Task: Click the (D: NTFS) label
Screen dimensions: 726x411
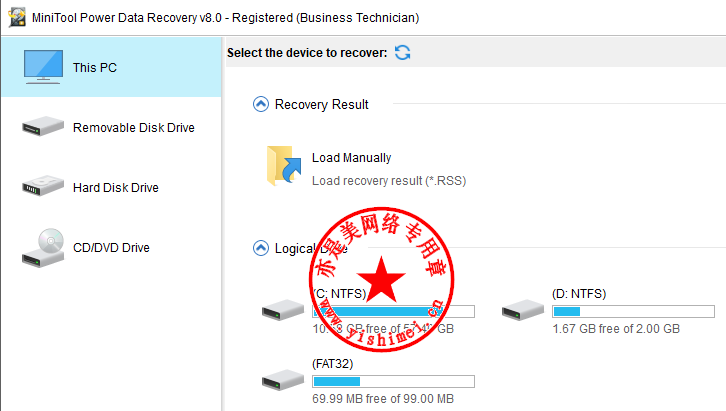Action: click(x=579, y=294)
